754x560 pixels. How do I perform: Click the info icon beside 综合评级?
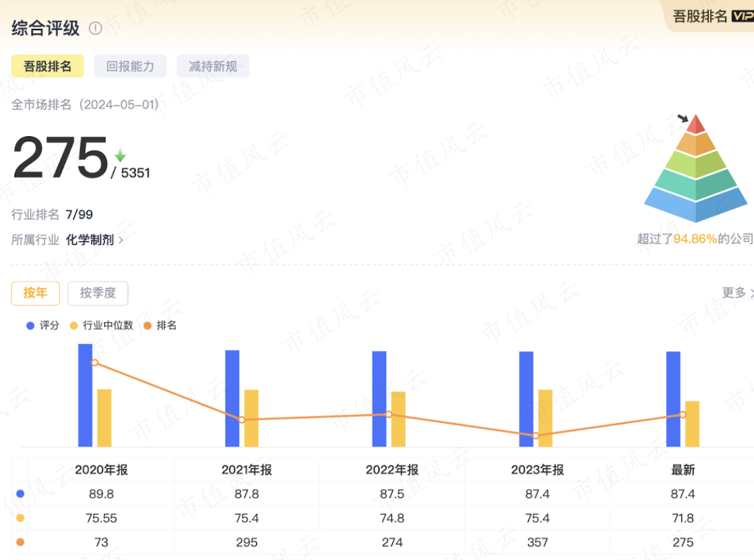pos(96,28)
